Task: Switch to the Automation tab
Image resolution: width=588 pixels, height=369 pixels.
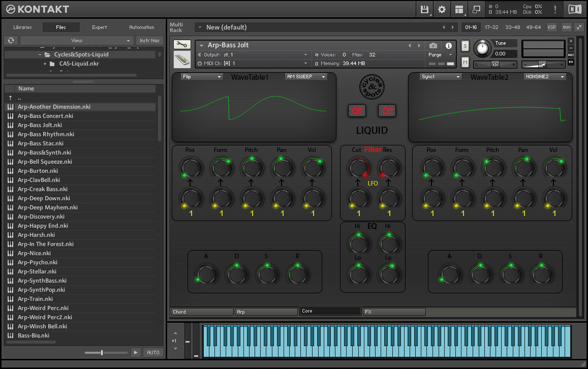Action: click(142, 27)
